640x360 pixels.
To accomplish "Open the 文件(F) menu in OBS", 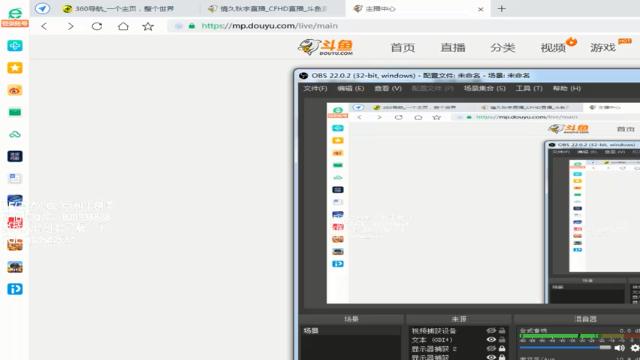I will coord(315,88).
